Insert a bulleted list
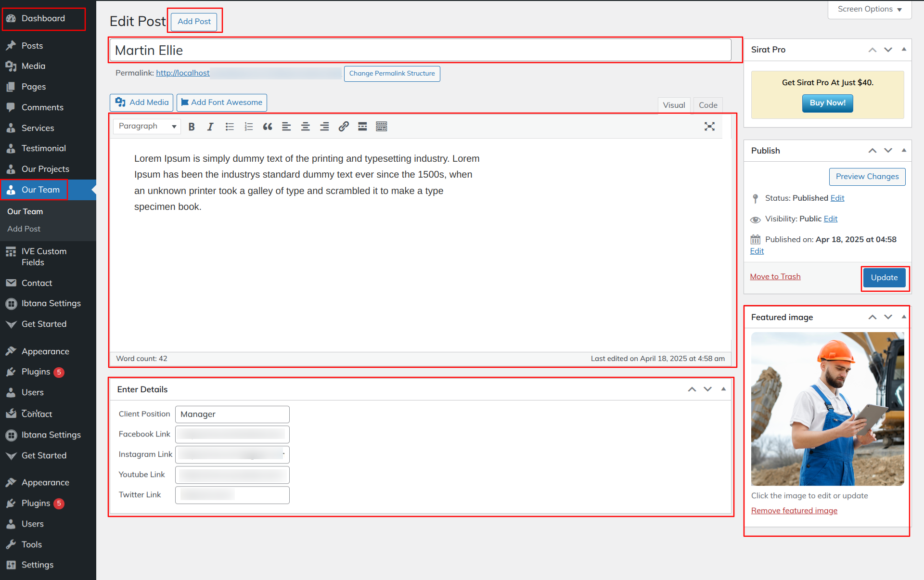 [x=230, y=127]
